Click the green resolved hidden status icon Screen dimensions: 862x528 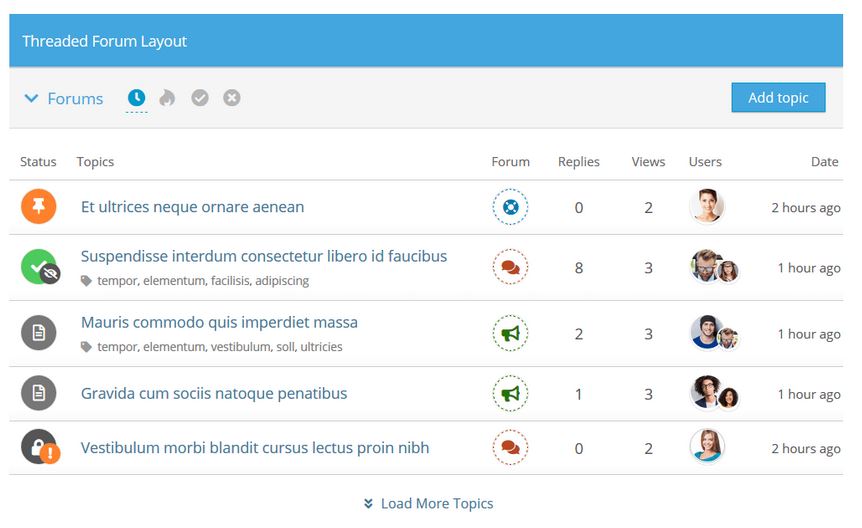[x=40, y=267]
